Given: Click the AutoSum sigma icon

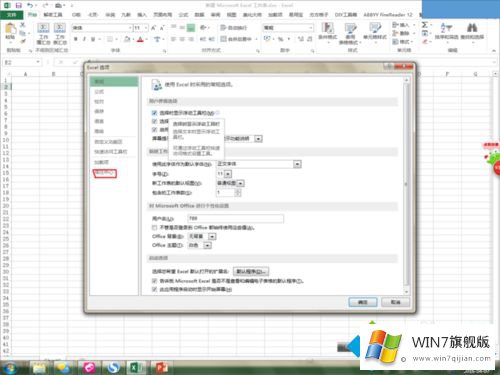Looking at the screenshot, I should tap(425, 25).
